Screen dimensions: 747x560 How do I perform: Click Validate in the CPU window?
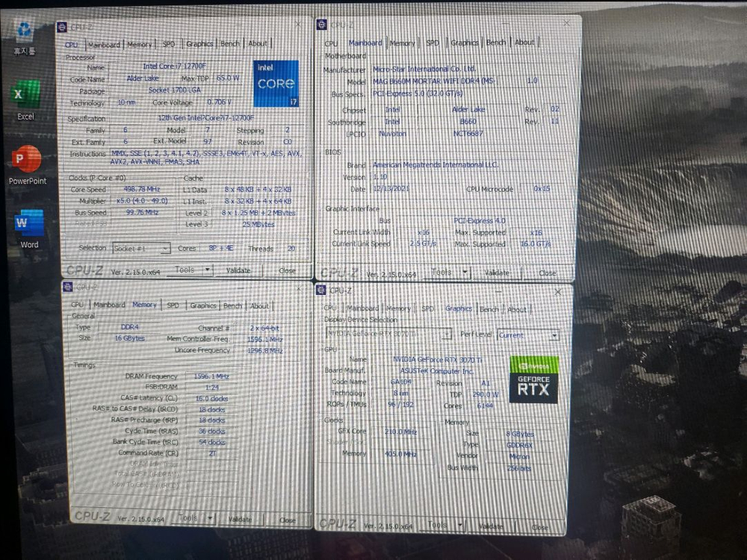click(238, 270)
